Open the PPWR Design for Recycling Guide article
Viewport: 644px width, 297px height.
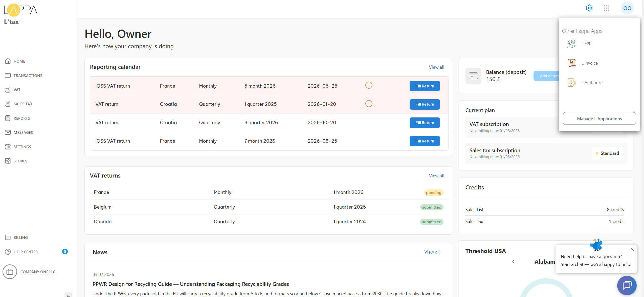click(191, 284)
